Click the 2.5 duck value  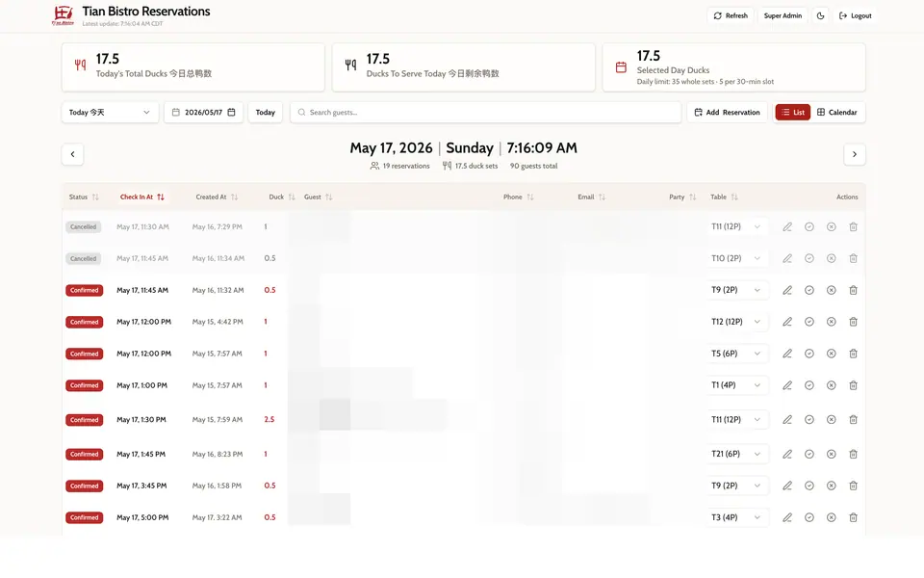[269, 420]
